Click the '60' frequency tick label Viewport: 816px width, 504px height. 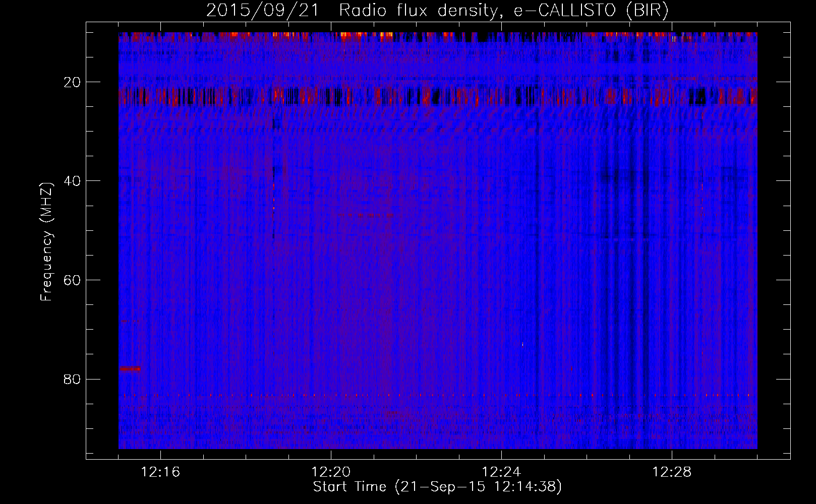point(73,280)
